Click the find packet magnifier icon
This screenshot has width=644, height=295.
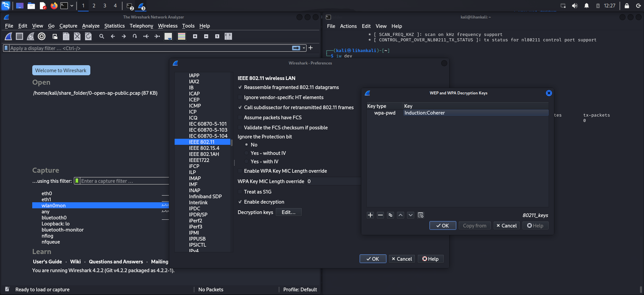(x=102, y=36)
